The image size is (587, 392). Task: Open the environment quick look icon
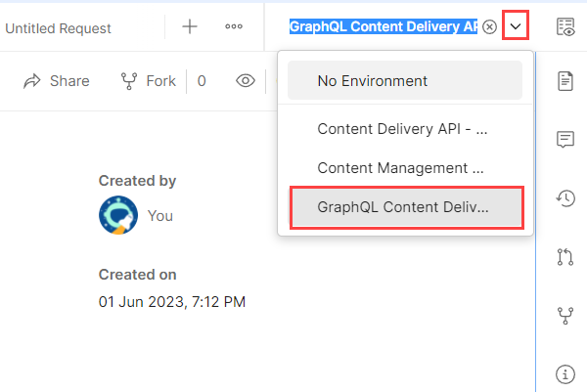point(565,27)
